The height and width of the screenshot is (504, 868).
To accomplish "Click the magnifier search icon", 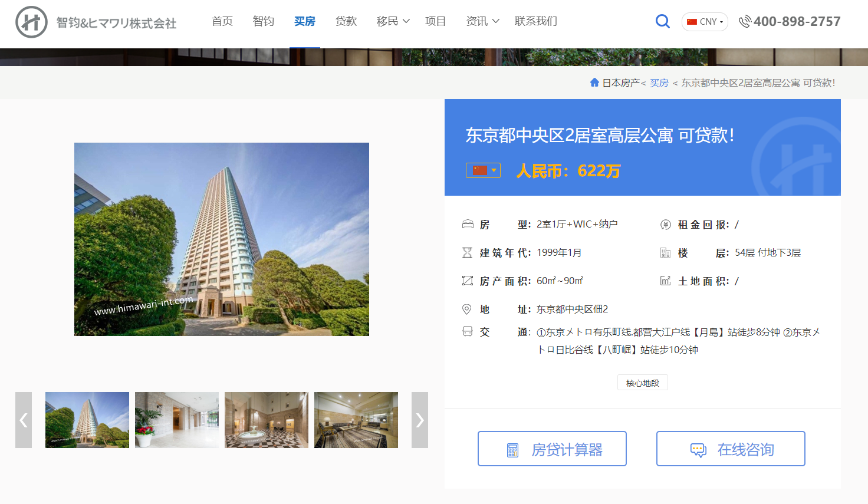I will tap(662, 22).
